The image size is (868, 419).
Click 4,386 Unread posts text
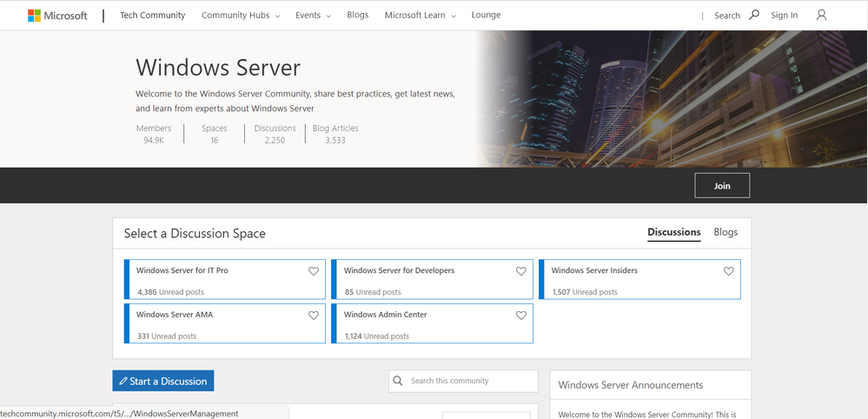point(170,292)
